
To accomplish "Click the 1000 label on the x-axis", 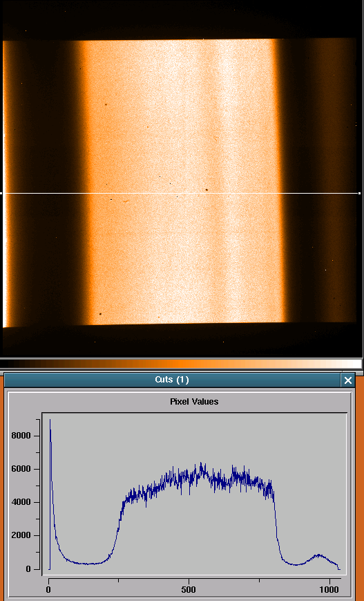I will tap(329, 589).
